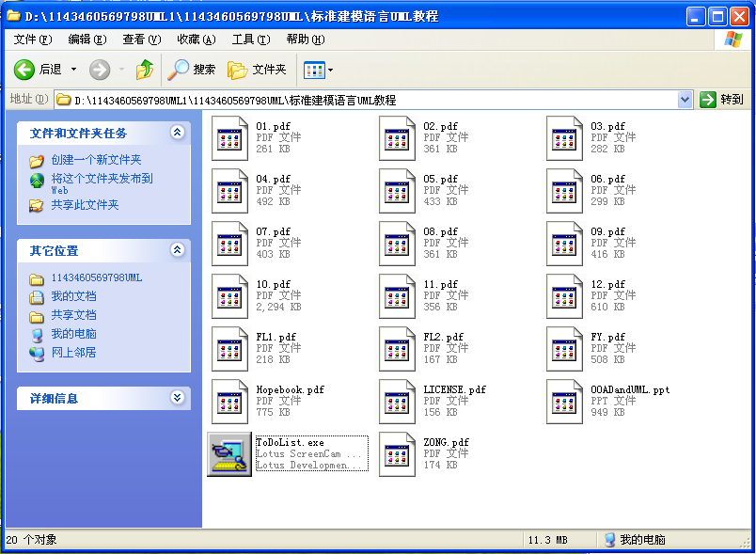Click the Hopebook.pdf file name text

[x=290, y=390]
